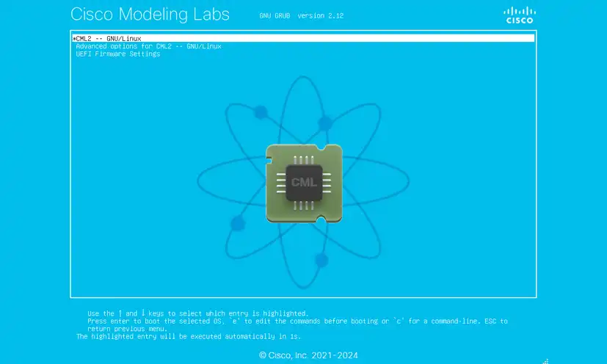Image resolution: width=607 pixels, height=364 pixels.
Task: Open Advanced options for CML2 -- GNU/Linux
Action: 148,46
